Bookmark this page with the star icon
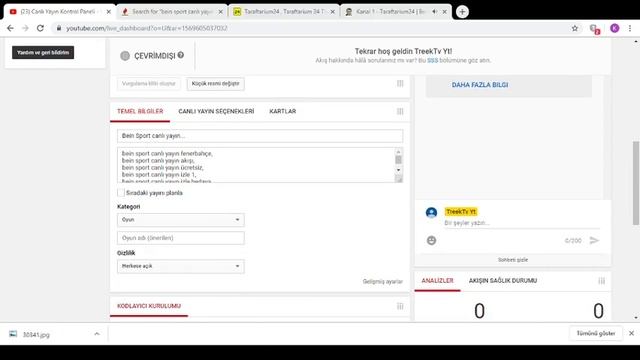 575,28
